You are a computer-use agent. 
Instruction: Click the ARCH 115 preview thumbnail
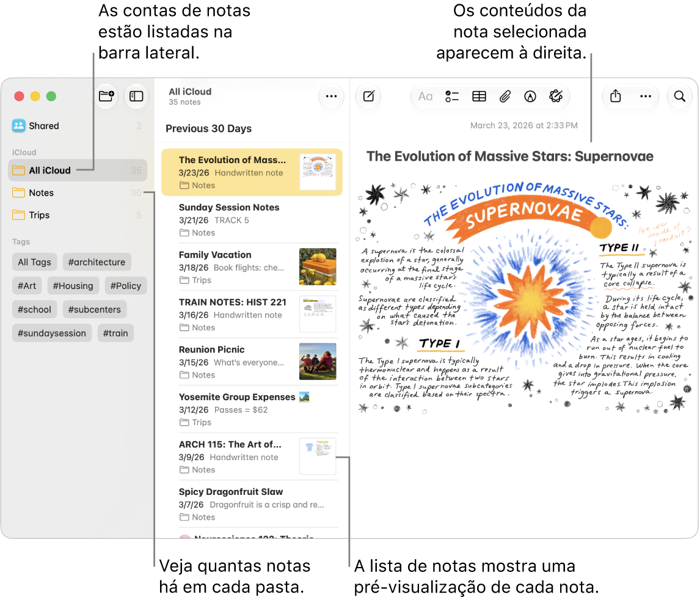point(318,456)
